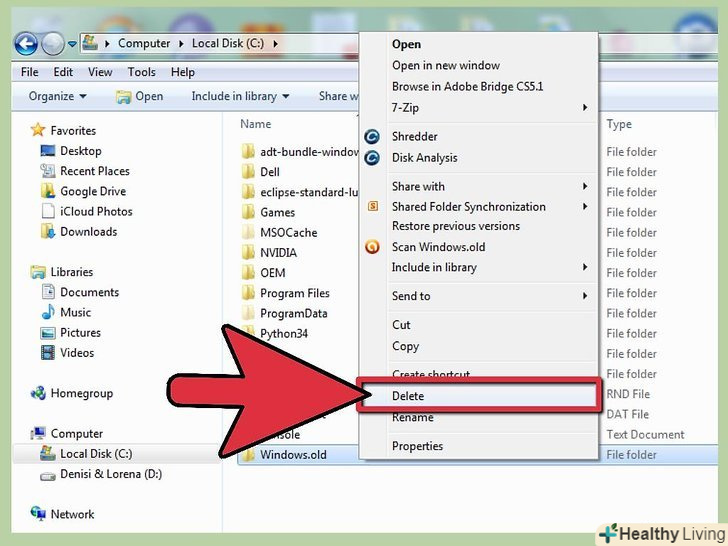Click iCloud Photos icon in sidebar
Image resolution: width=728 pixels, height=546 pixels.
pyautogui.click(x=48, y=211)
